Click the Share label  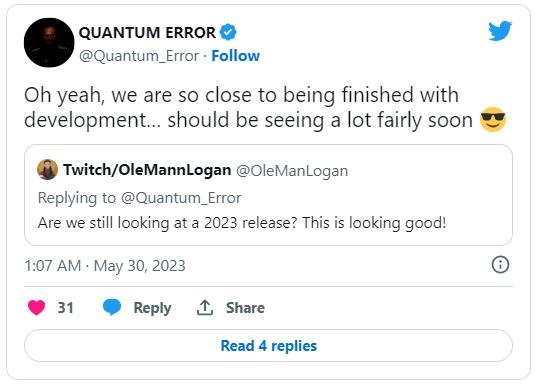tap(245, 308)
